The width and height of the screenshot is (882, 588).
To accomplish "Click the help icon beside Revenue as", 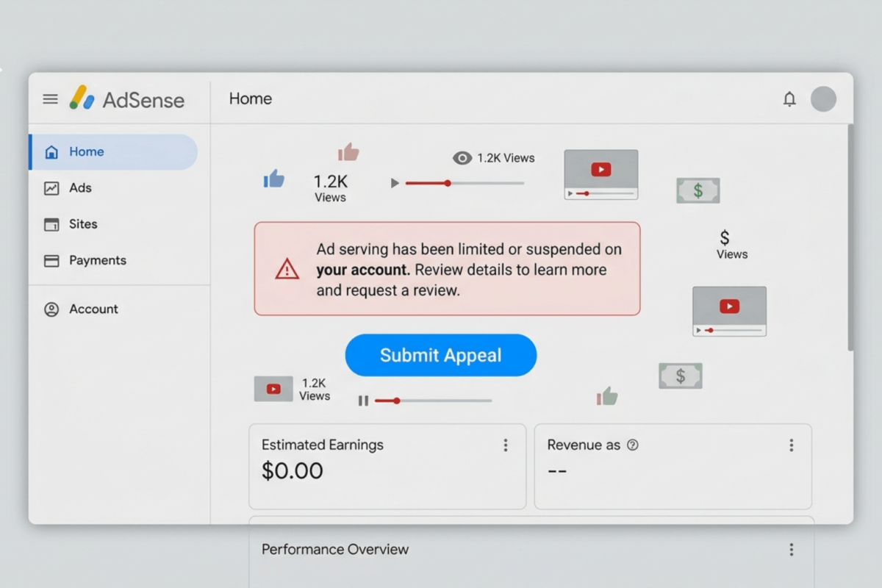I will 632,445.
